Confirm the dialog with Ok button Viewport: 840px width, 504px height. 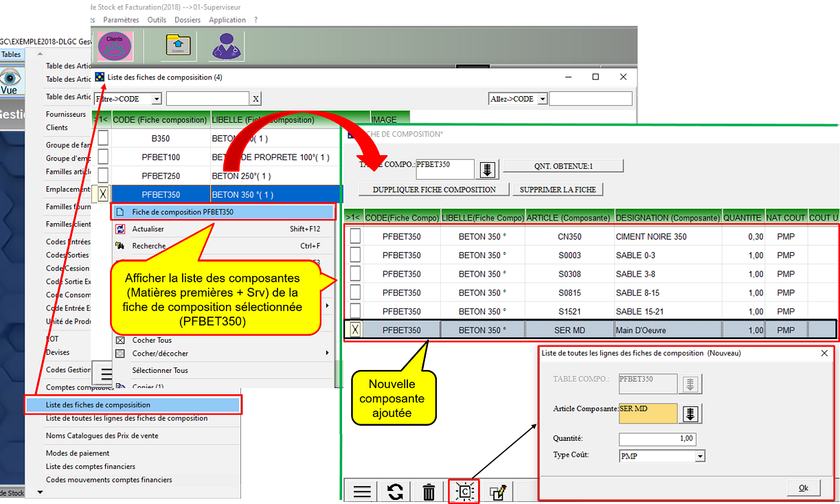[x=804, y=488]
